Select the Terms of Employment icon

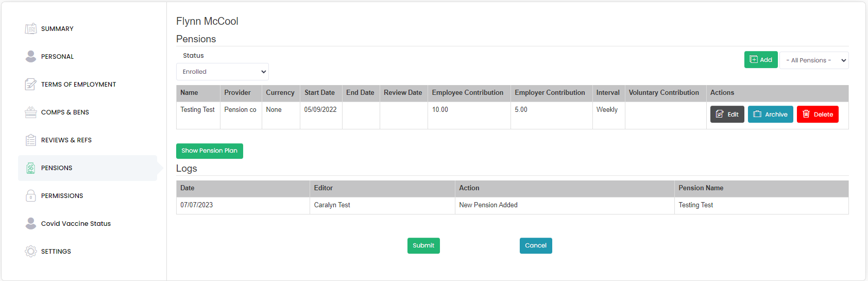click(31, 84)
